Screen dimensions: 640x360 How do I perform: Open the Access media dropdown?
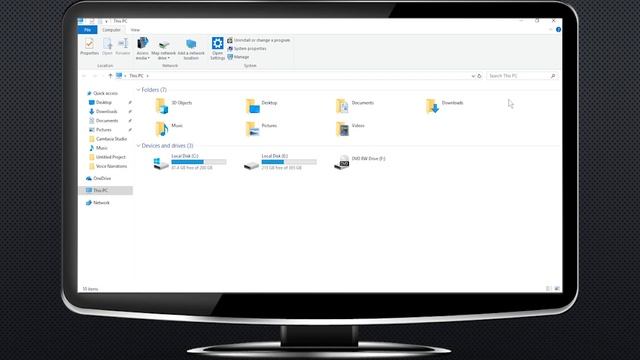(x=142, y=48)
